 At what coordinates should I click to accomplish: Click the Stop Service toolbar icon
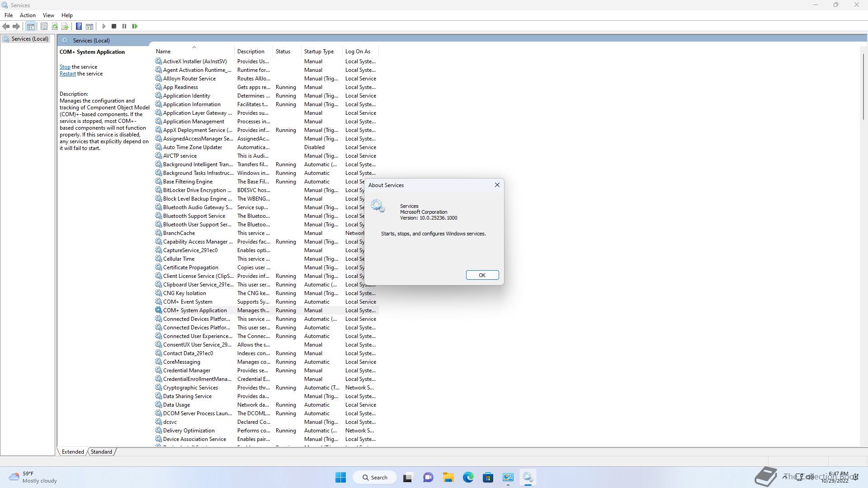click(x=114, y=26)
